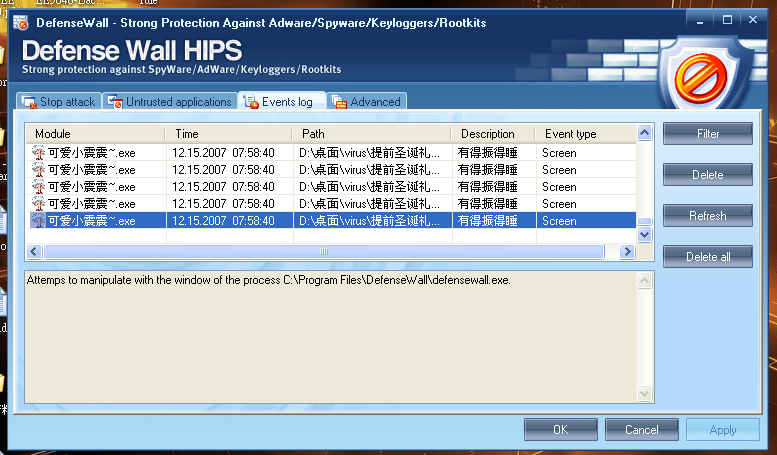The image size is (777, 455).
Task: Click the Events log tab icon
Action: coord(251,102)
